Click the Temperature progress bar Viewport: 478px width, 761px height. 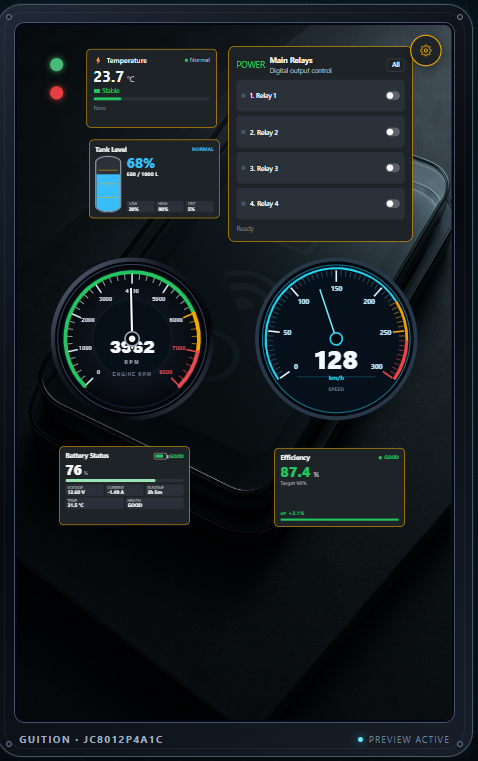point(151,99)
